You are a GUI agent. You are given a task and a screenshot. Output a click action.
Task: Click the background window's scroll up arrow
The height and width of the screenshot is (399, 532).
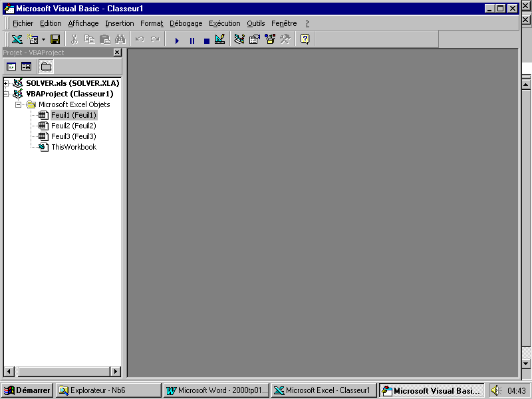click(526, 84)
